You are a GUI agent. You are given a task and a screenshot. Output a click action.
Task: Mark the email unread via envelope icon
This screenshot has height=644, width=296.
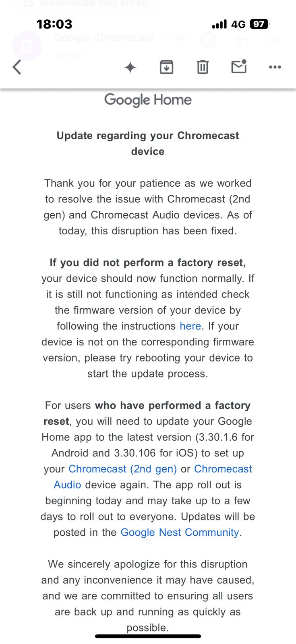238,67
